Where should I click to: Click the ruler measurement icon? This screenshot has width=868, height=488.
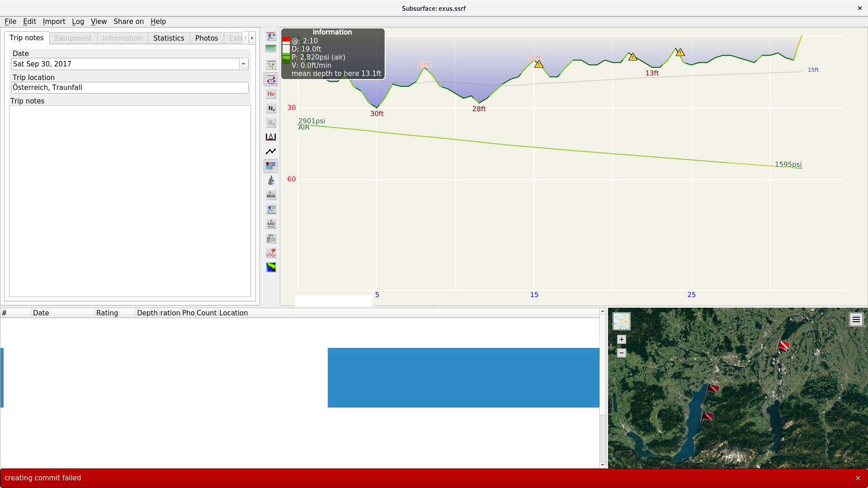point(271,137)
